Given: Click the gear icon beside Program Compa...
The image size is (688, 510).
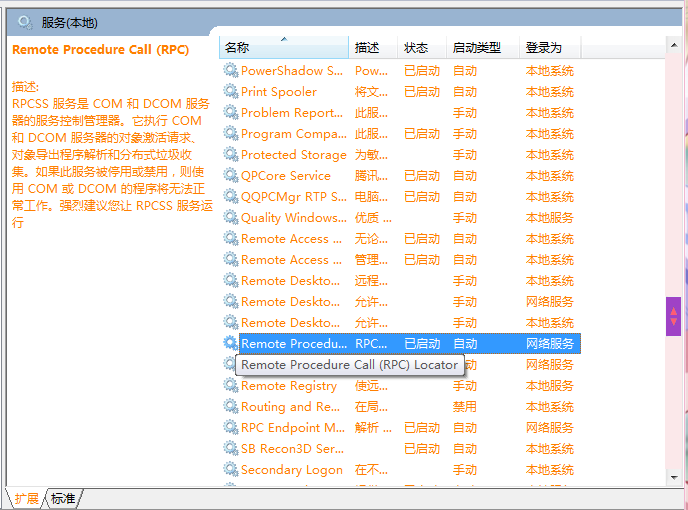Looking at the screenshot, I should pyautogui.click(x=230, y=133).
